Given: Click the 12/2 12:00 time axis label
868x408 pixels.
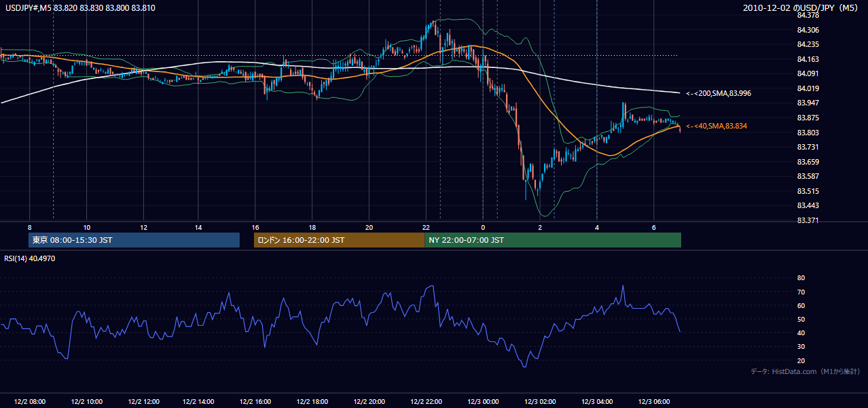Looking at the screenshot, I should 143,401.
